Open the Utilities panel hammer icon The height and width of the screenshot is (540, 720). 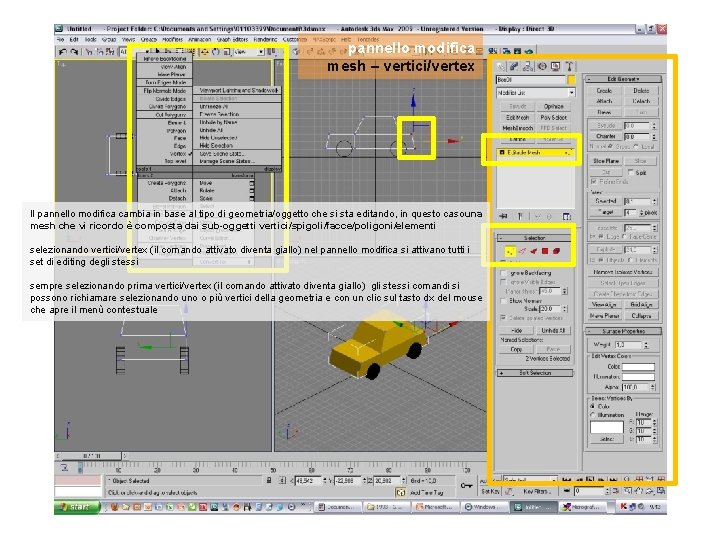click(569, 67)
